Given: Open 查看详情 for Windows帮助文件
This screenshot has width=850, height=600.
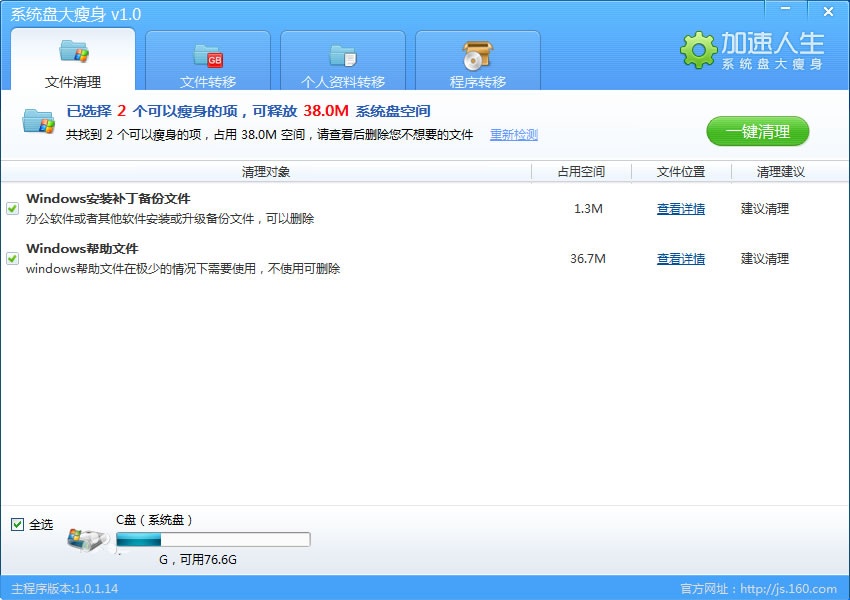Looking at the screenshot, I should [681, 259].
